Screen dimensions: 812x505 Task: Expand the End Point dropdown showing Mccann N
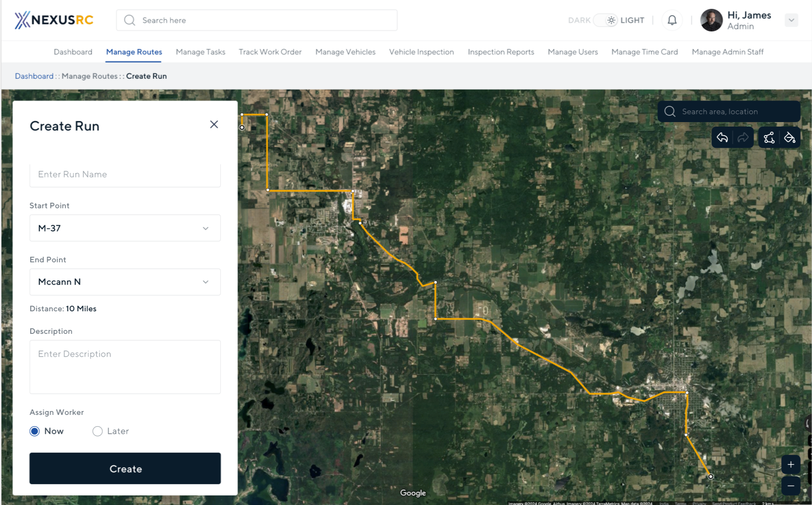[x=125, y=282]
